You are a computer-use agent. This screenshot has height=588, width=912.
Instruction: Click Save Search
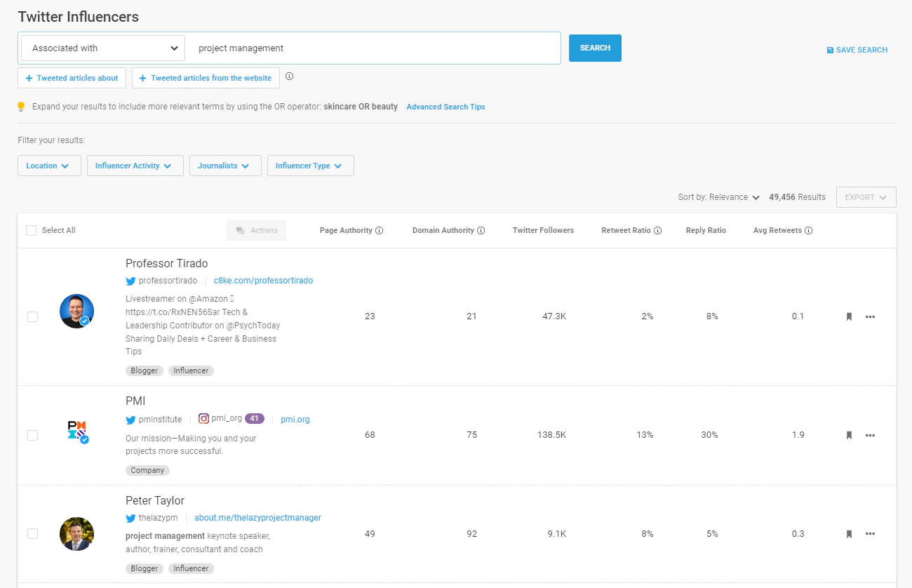pyautogui.click(x=857, y=50)
